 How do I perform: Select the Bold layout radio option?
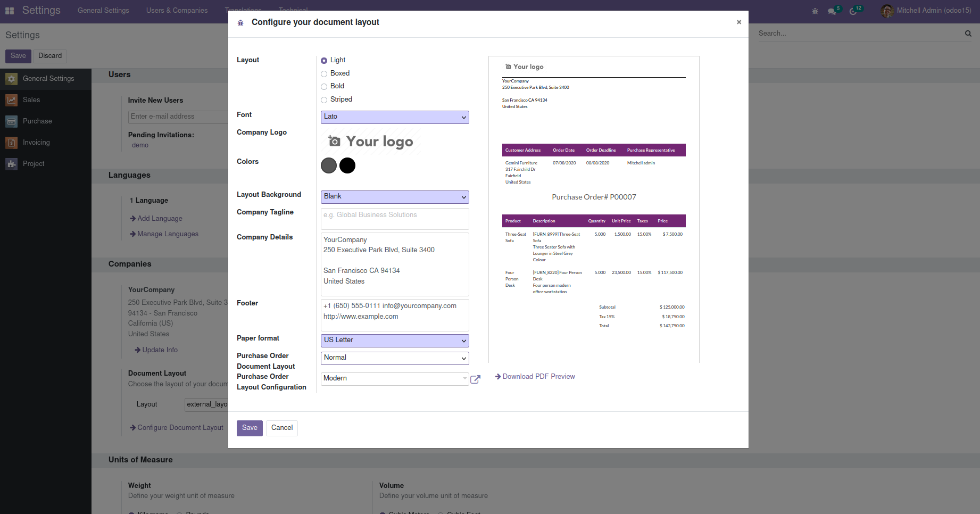point(324,87)
